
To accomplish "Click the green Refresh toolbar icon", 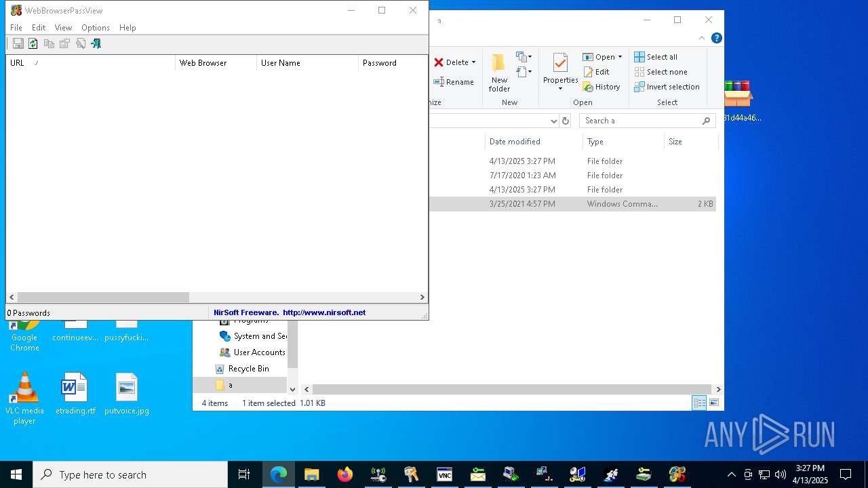I will (33, 43).
